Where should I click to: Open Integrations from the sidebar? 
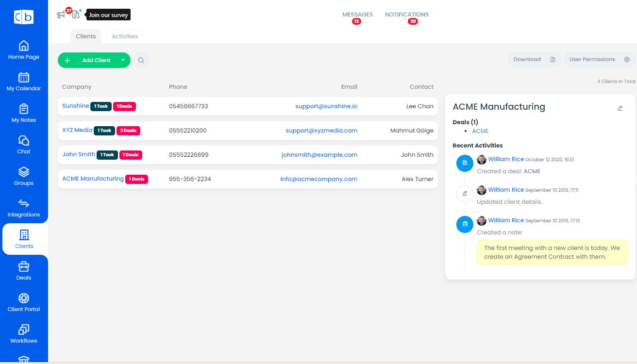23,204
